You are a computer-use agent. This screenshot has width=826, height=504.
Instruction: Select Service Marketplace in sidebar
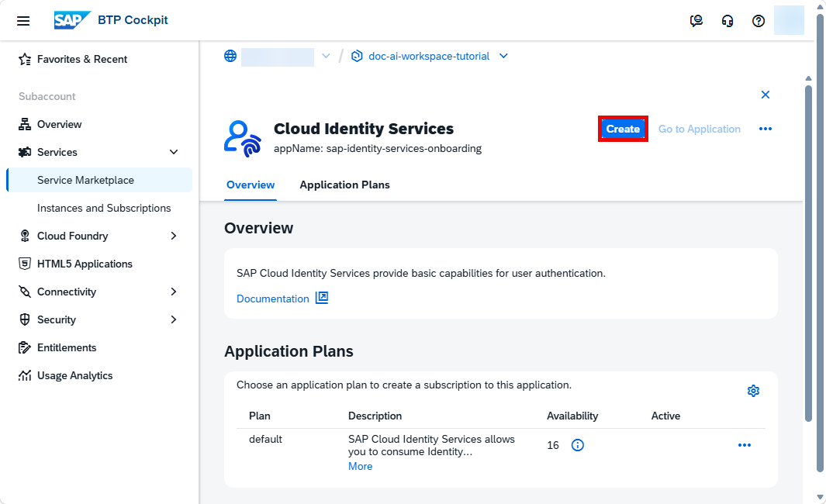[99, 180]
